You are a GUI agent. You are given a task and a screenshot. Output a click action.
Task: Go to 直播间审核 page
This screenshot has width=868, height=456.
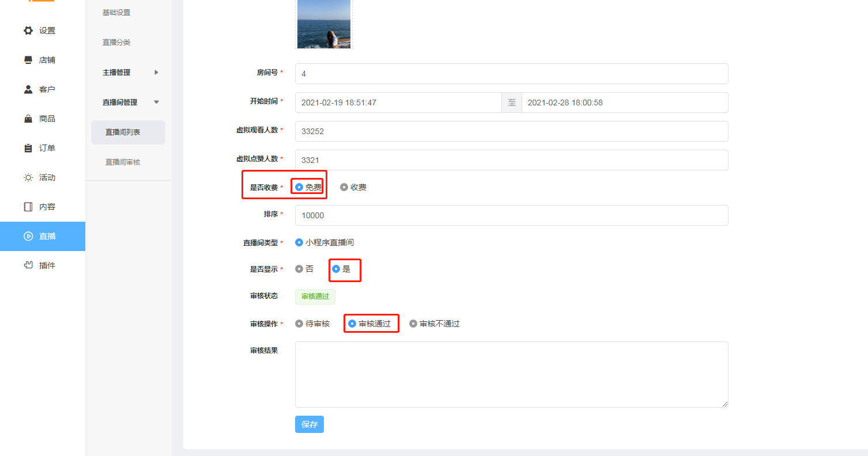[x=122, y=162]
